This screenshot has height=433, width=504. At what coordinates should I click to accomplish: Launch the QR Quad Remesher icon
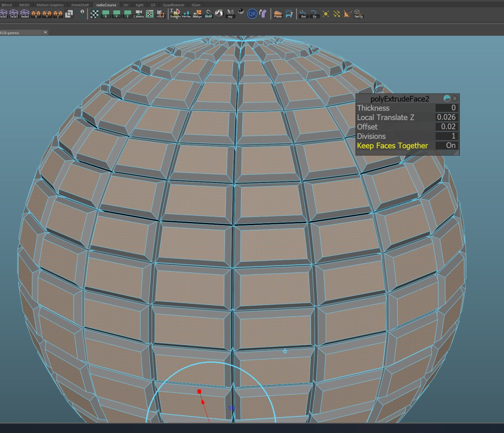(252, 14)
